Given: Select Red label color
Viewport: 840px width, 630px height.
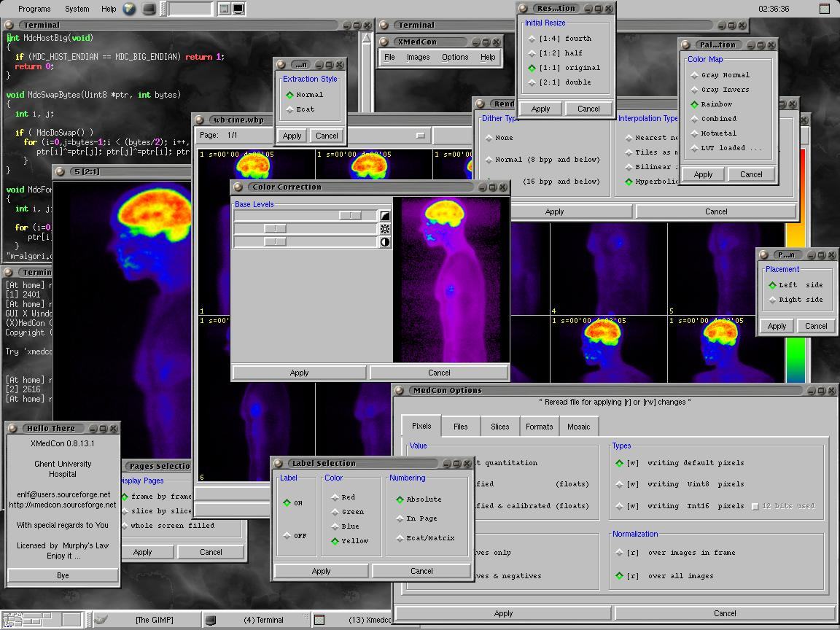Looking at the screenshot, I should click(x=343, y=497).
